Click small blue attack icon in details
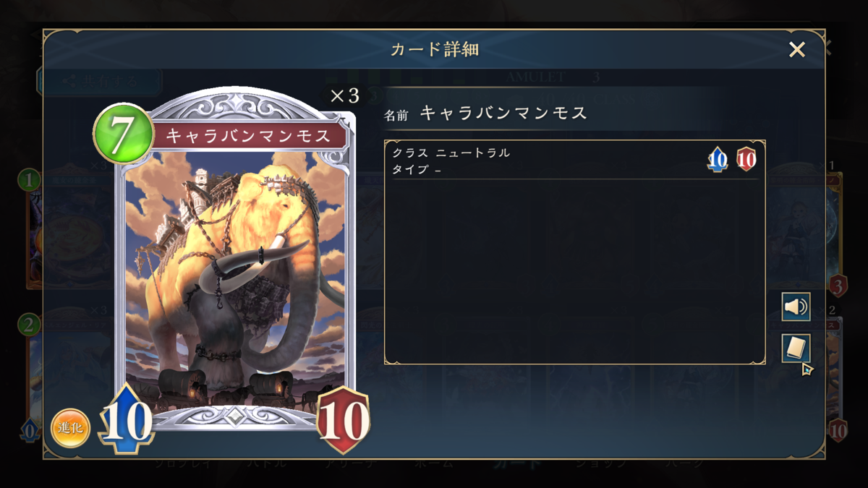The height and width of the screenshot is (488, 868). tap(717, 159)
